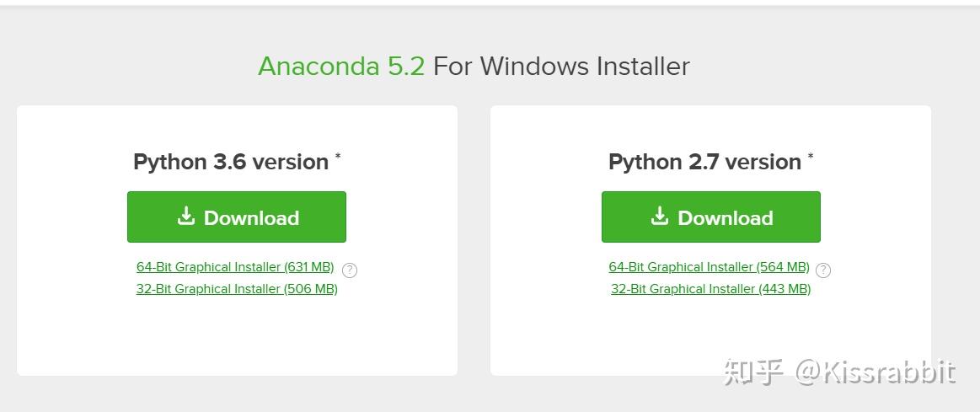The width and height of the screenshot is (980, 412).
Task: Click the "Python 3.6 version" heading
Action: point(231,162)
